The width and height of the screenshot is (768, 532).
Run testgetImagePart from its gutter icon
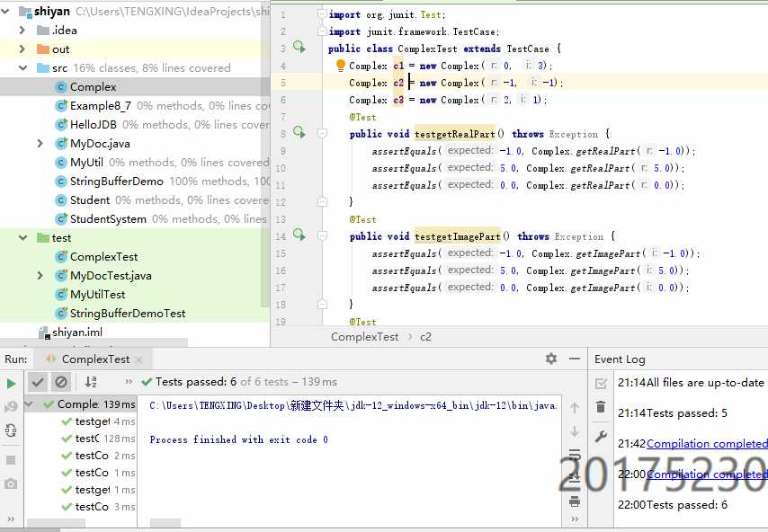tap(299, 235)
